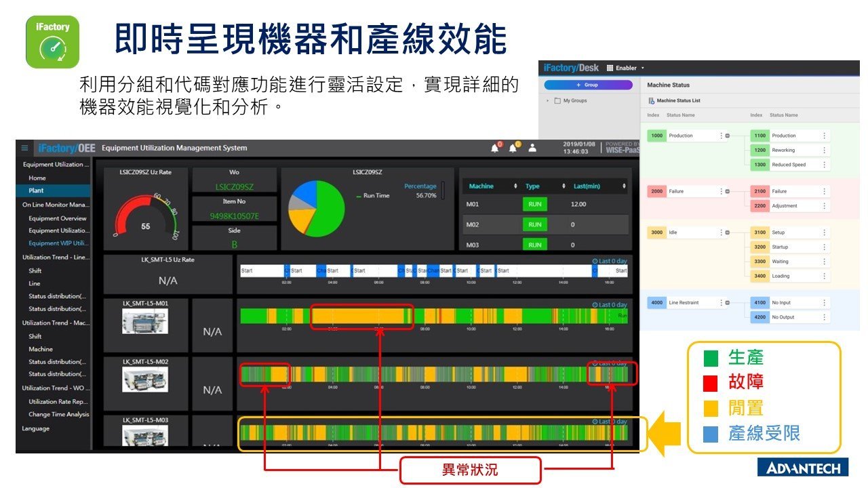Open options menu for 3200 Startup
Viewport: 868px width, 488px height.
[825, 247]
